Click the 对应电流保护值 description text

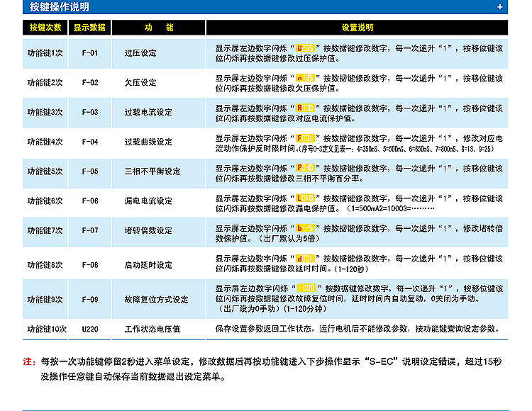coord(323,118)
